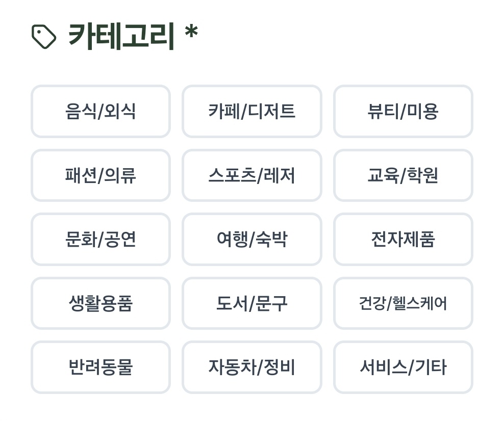Toggle the 서비스/기타 chip in last row
504x421 pixels.
point(403,367)
